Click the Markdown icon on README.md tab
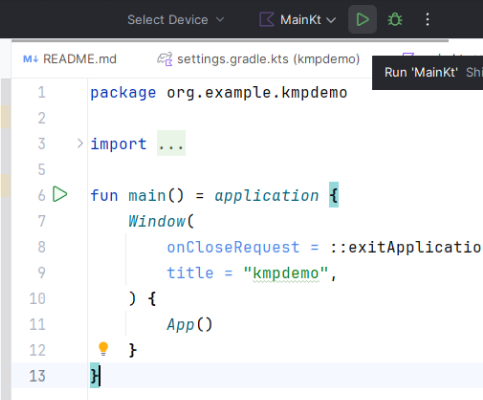The image size is (483, 400). (30, 59)
